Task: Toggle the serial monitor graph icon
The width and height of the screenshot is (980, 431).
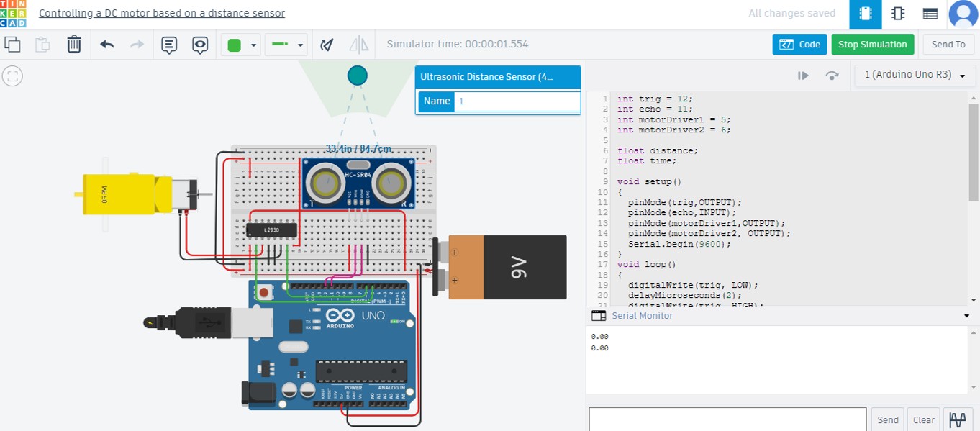Action: pyautogui.click(x=957, y=419)
